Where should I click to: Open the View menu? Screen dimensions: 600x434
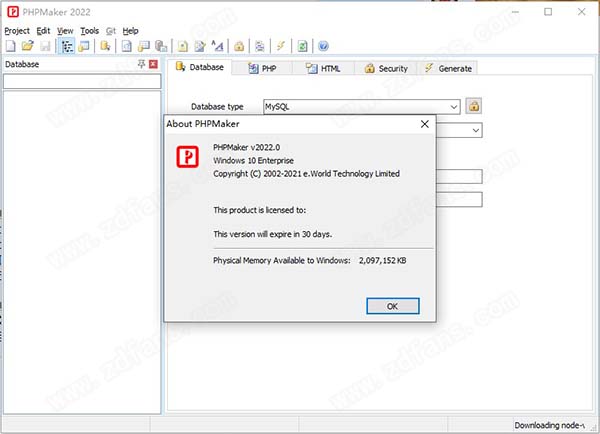pos(65,31)
